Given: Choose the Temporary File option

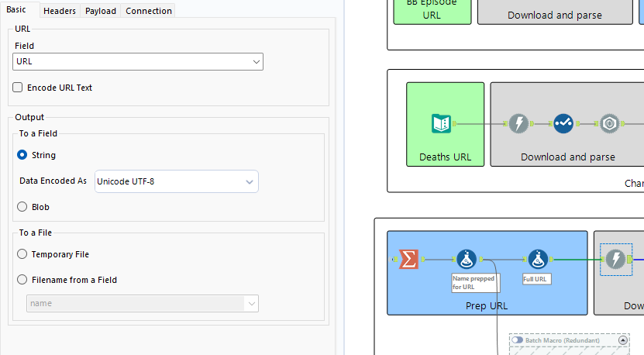Looking at the screenshot, I should pyautogui.click(x=22, y=254).
